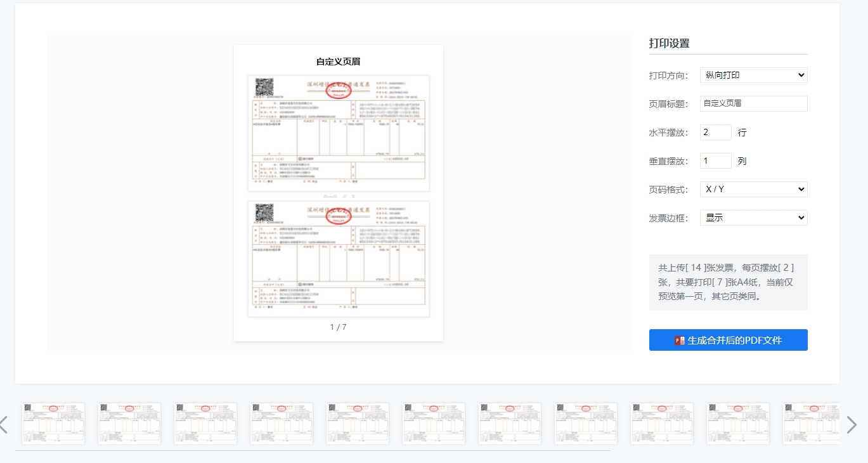The image size is (868, 463).
Task: Select the fifth invoice thumbnail
Action: pos(358,423)
